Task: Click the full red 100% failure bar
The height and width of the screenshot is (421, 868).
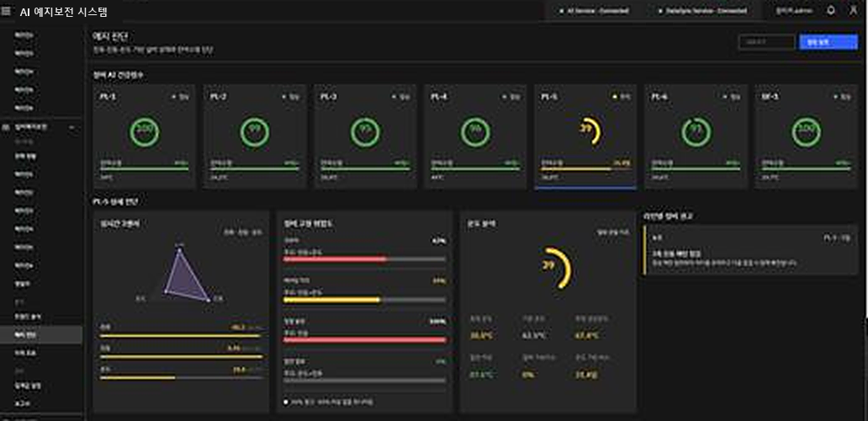Action: click(364, 339)
